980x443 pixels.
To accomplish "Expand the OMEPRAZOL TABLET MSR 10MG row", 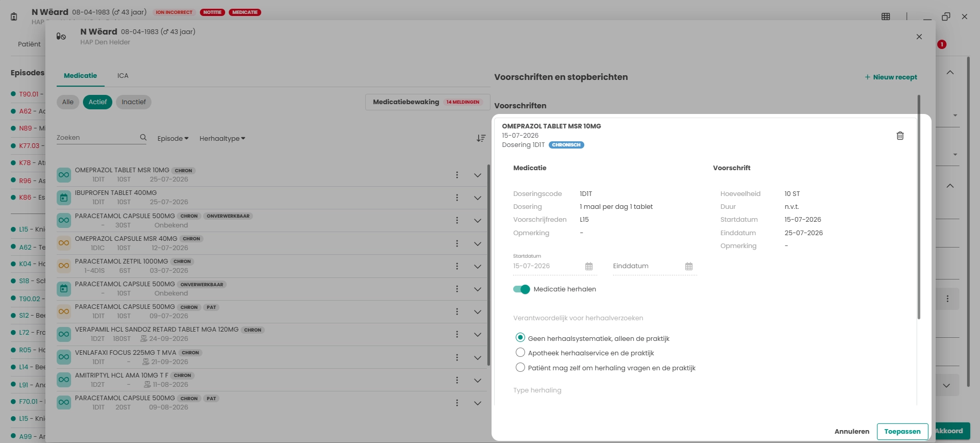I will coord(478,175).
